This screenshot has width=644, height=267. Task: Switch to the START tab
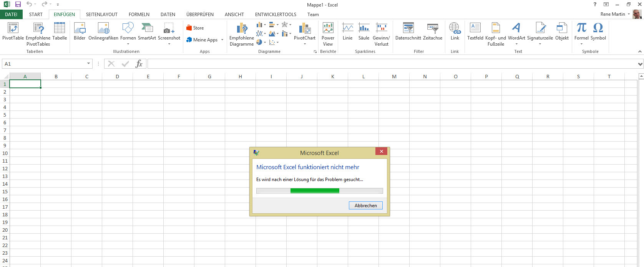tap(36, 15)
